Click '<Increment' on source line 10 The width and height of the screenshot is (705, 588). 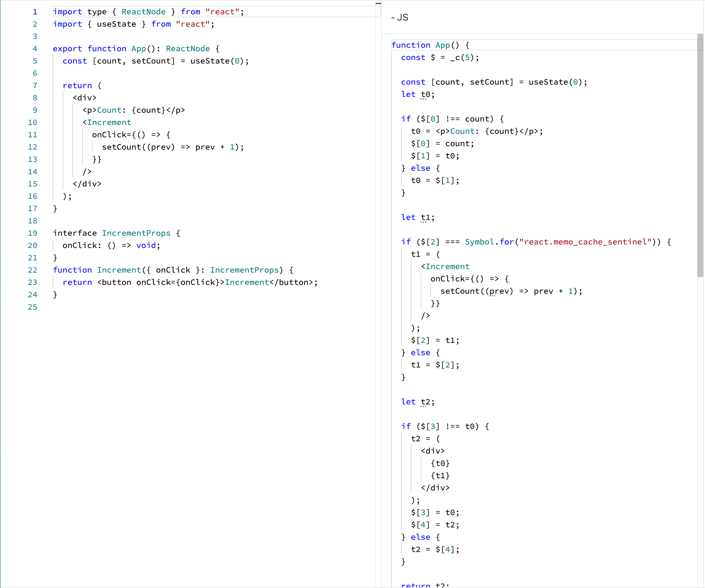(x=107, y=123)
